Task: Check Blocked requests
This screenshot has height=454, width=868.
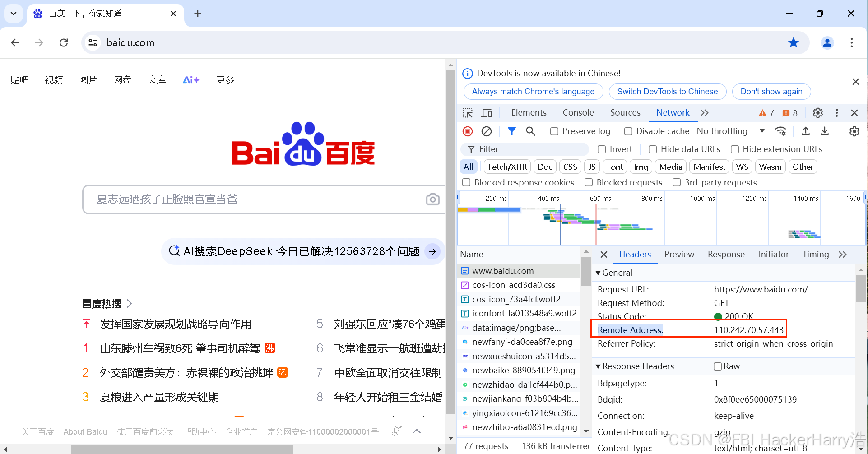Action: tap(589, 182)
